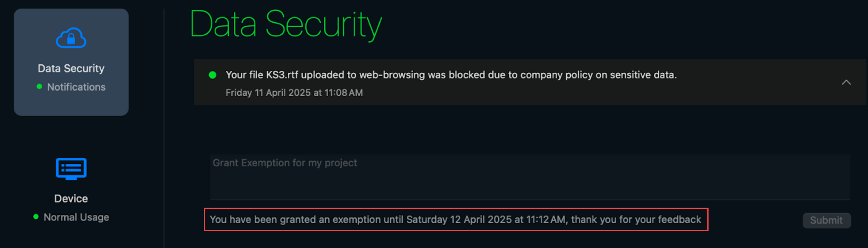Click the green status dot on KS3.rtf alert

coord(213,75)
